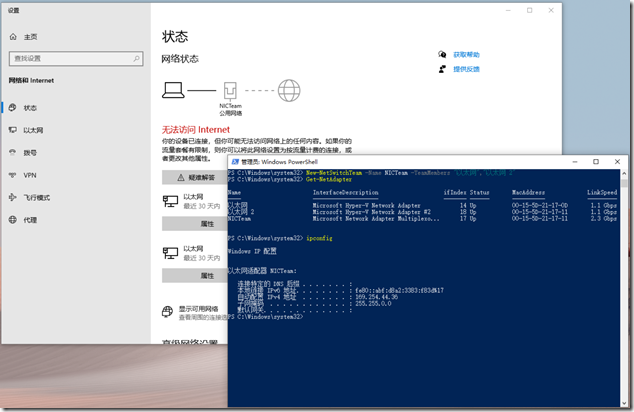Viewport: 634px width, 412px height.
Task: Click the airplane icon beside 飞行模式
Action: (13, 197)
